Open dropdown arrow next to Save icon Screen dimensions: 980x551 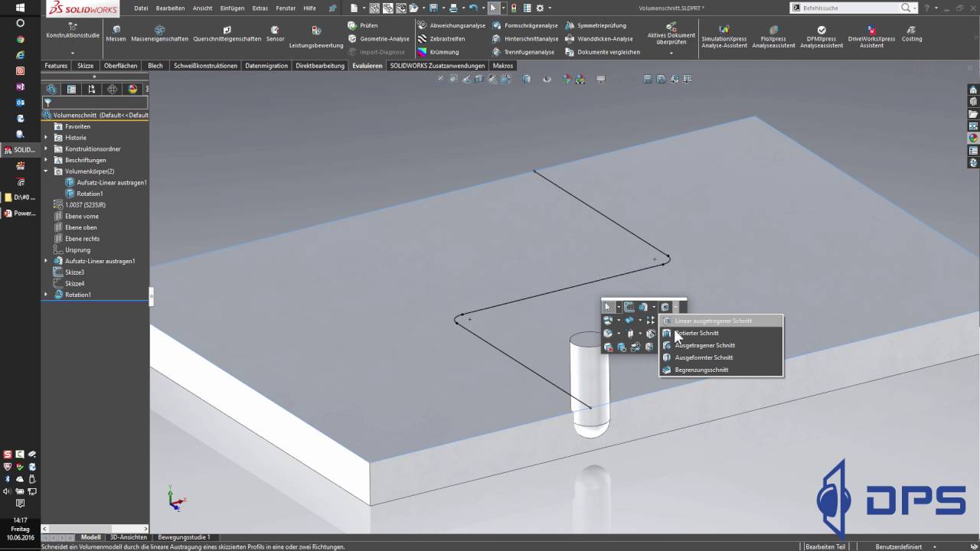click(x=443, y=8)
